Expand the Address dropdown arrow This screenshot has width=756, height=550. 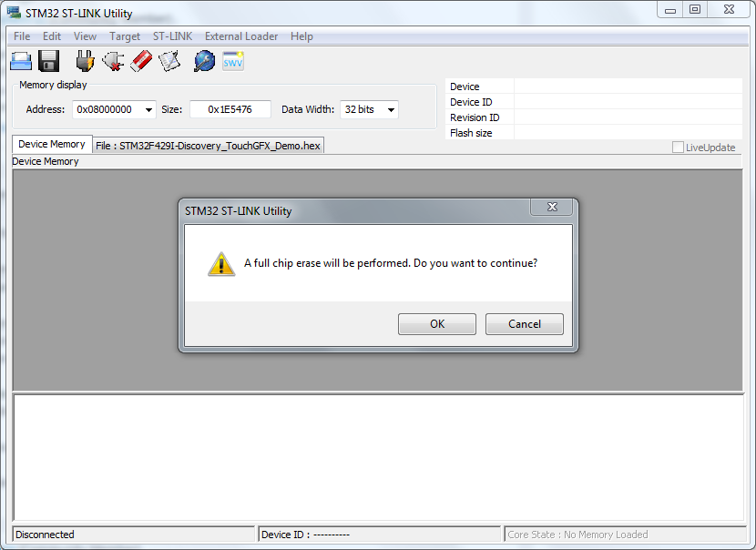coord(149,110)
